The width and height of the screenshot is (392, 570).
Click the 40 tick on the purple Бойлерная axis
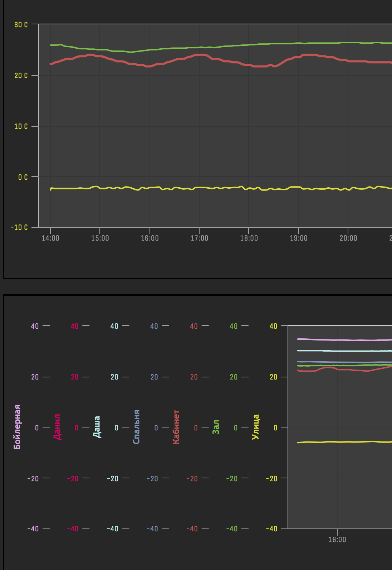tap(35, 326)
